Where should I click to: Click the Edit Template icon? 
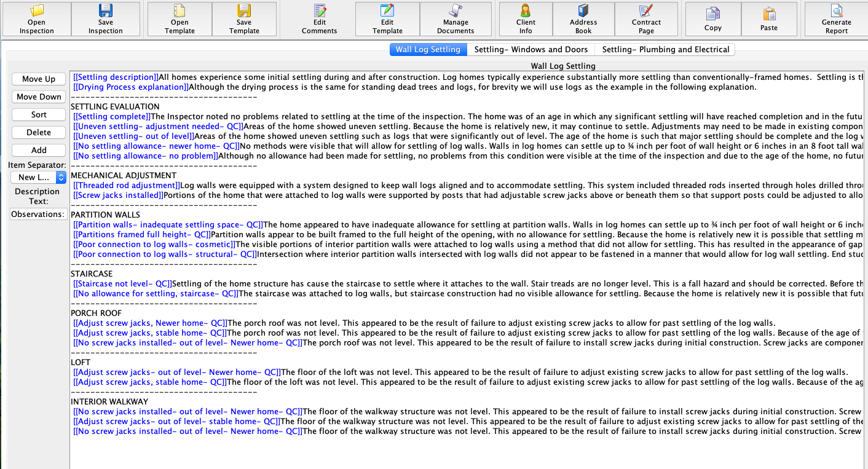(x=387, y=11)
